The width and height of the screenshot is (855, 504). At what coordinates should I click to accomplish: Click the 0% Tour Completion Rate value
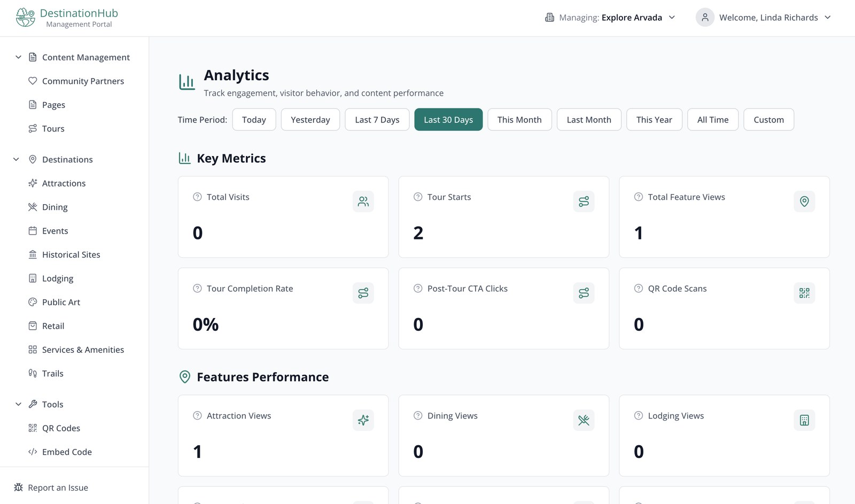coord(206,324)
